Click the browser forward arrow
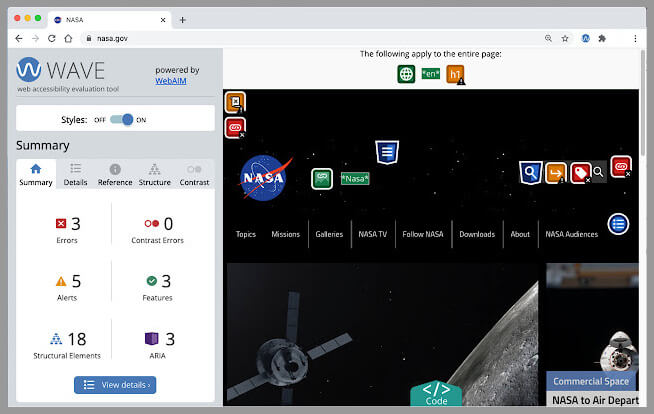654x414 pixels. (x=35, y=38)
